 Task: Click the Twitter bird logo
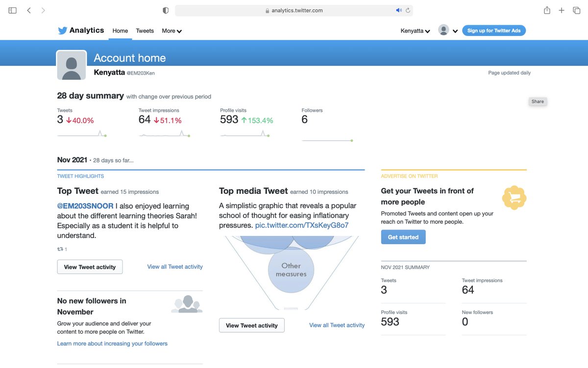tap(62, 30)
